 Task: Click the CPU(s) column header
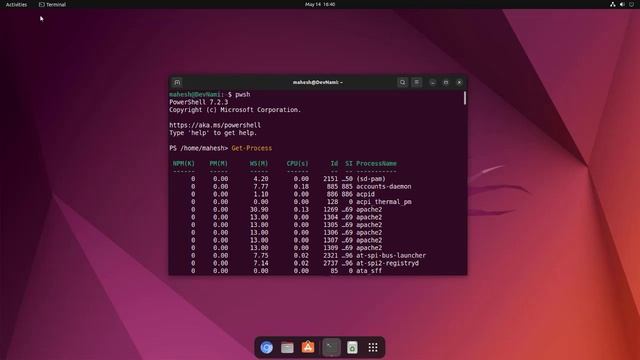(x=298, y=163)
